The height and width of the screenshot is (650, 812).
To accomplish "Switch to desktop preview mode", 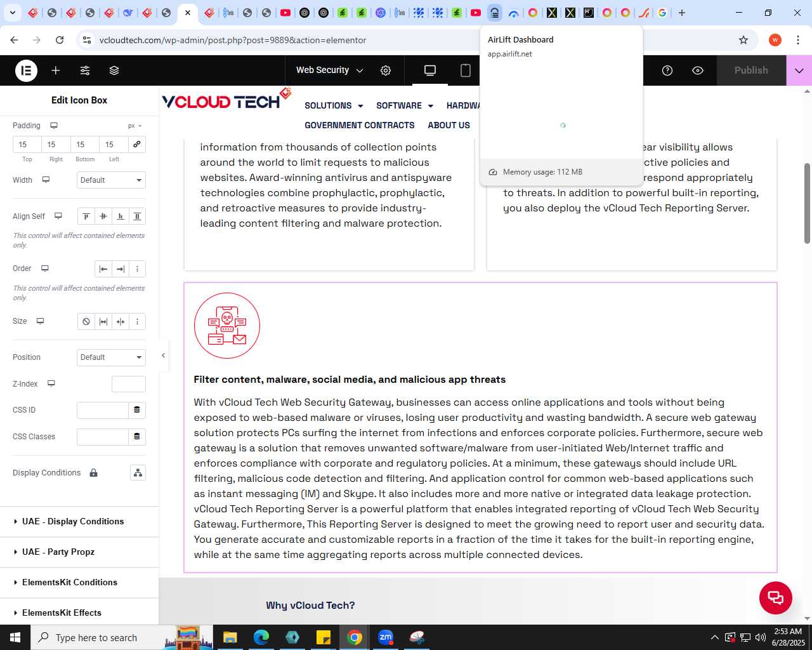I will point(430,70).
